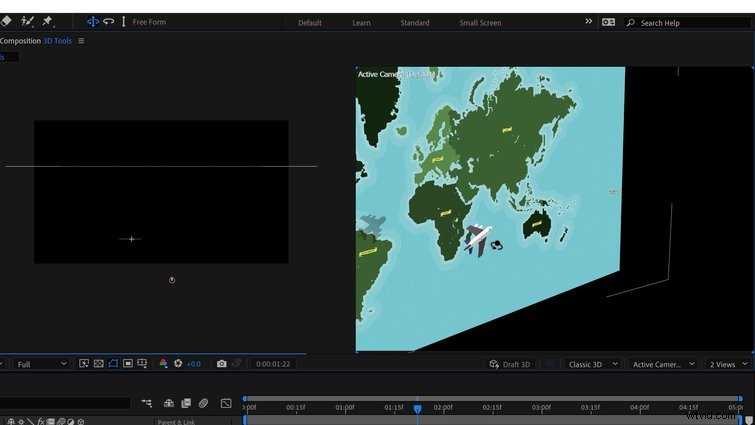Choose the constrain vertically orbit icon
This screenshot has height=425, width=755.
click(x=123, y=22)
